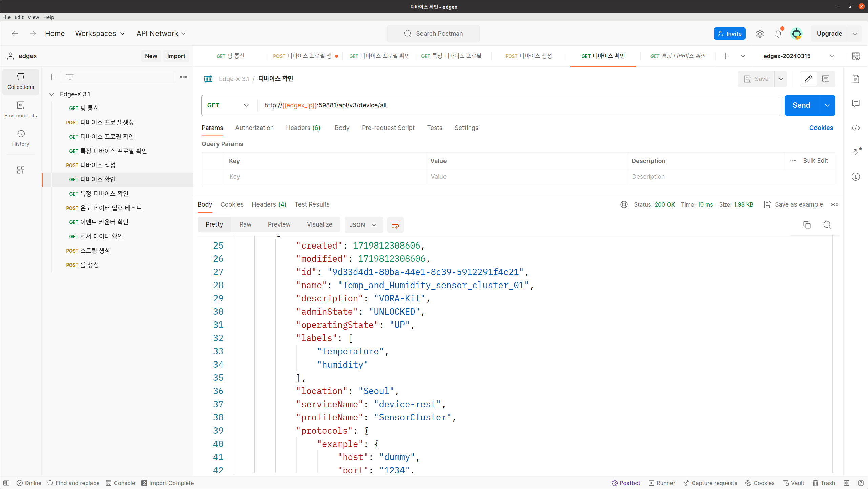Open the documentation icon in right sidebar

[x=856, y=79]
